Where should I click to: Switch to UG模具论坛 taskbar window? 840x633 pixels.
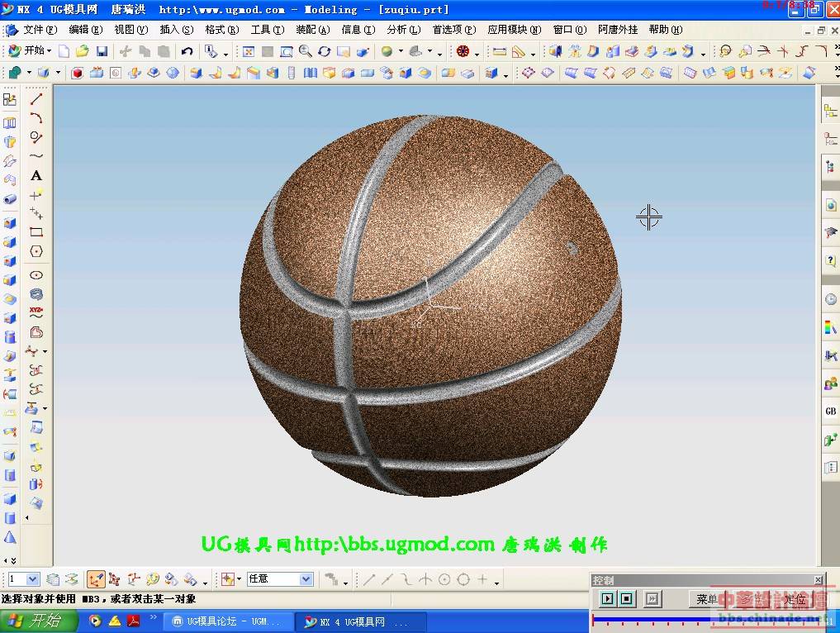[x=229, y=621]
